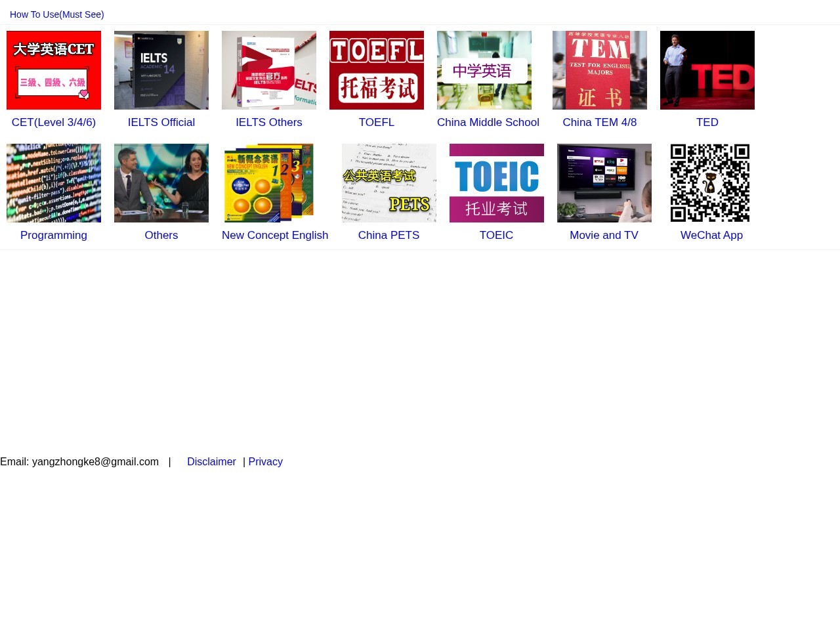Viewport: 840px width, 630px height.
Task: Open the TEM certificate image
Action: pos(600,70)
